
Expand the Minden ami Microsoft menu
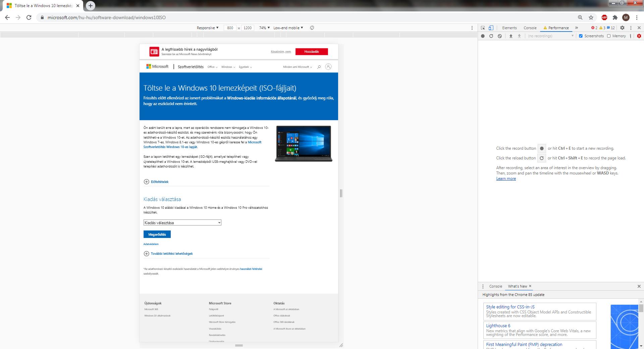[x=298, y=67]
